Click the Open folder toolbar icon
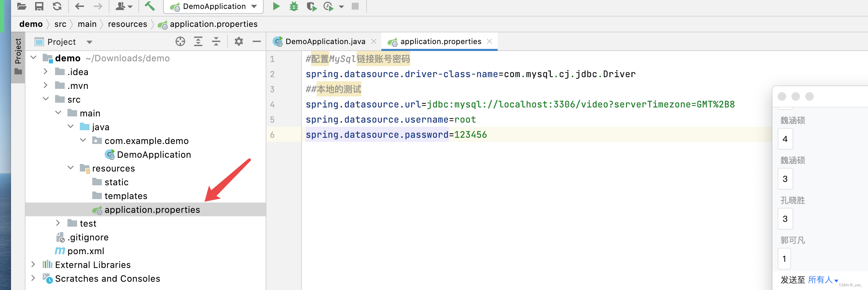The width and height of the screenshot is (868, 290). point(22,6)
